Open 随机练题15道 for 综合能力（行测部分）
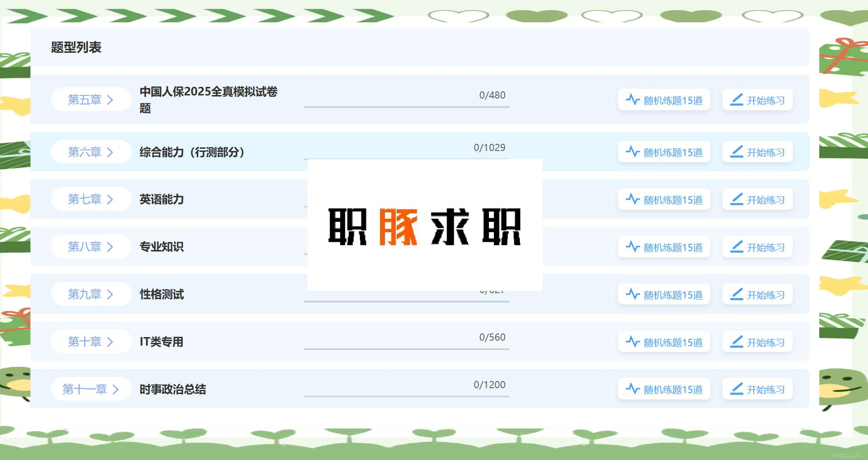The image size is (868, 460). tap(664, 151)
